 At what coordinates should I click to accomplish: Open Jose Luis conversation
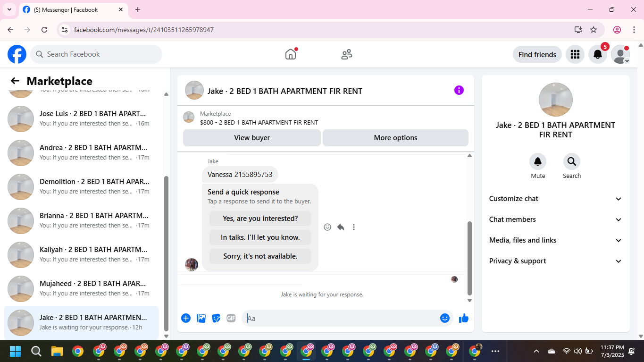pyautogui.click(x=81, y=119)
